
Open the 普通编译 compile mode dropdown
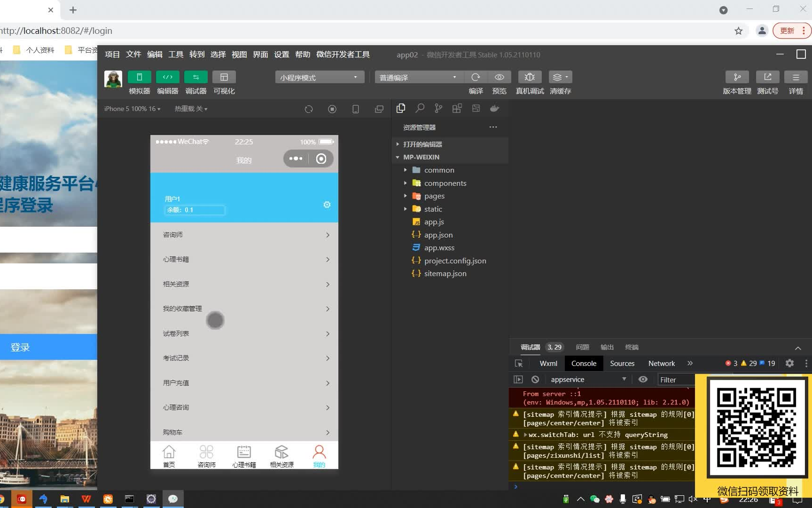pos(417,77)
